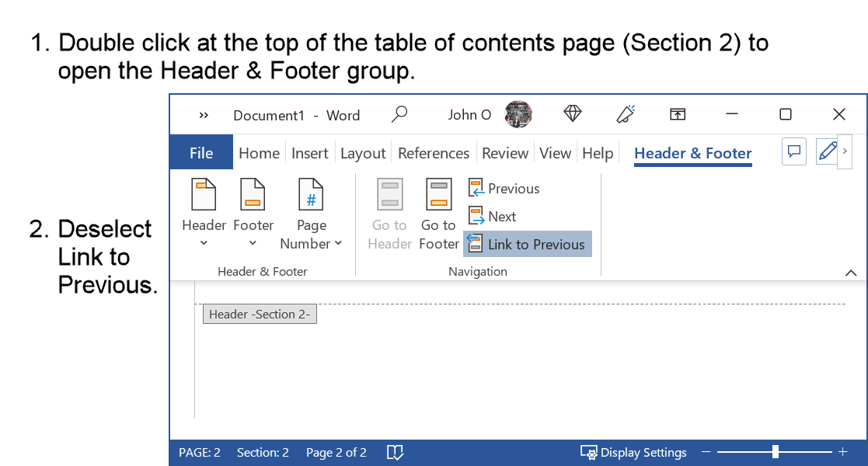Collapse the ribbon with the chevron

[x=849, y=273]
